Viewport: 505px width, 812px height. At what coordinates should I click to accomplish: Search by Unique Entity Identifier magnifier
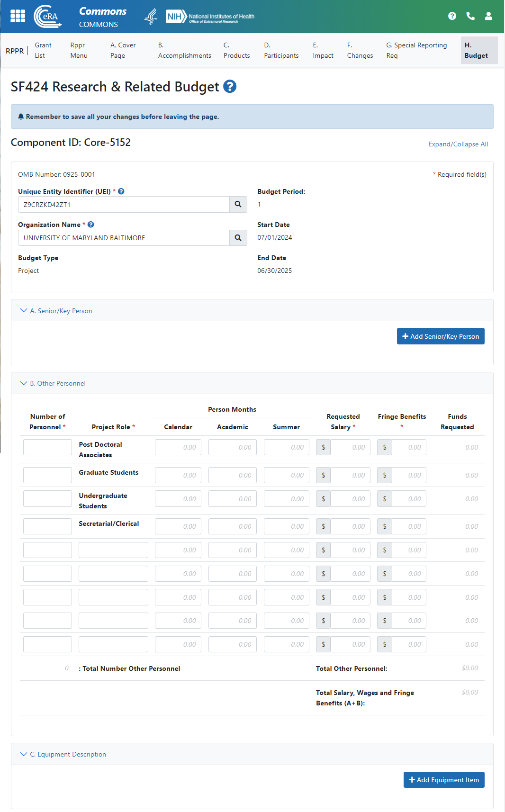(238, 205)
